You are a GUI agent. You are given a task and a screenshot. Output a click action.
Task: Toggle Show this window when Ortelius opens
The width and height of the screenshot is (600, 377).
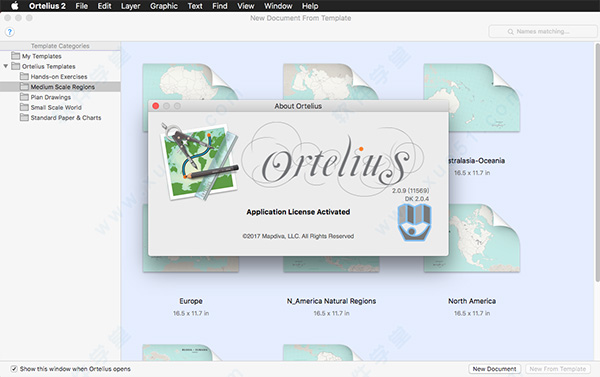[14, 369]
